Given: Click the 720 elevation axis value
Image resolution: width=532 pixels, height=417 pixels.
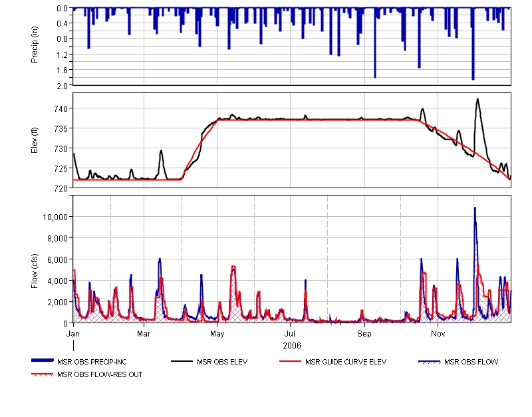Looking at the screenshot, I should (x=61, y=188).
